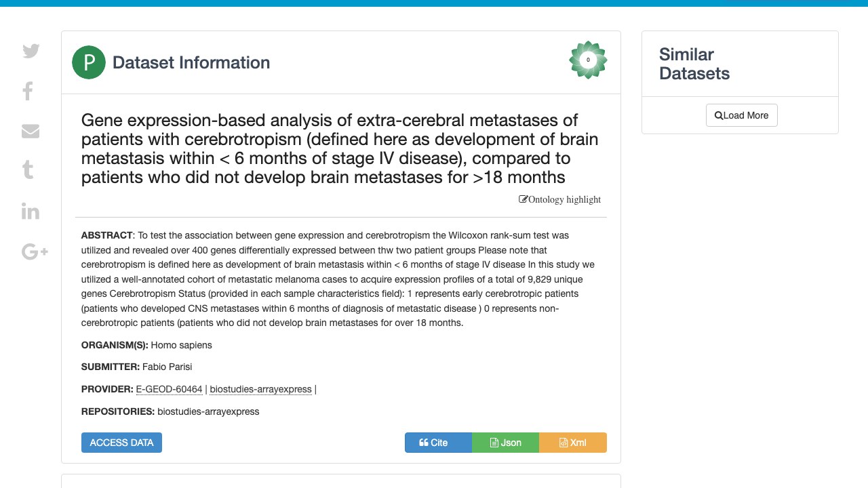The width and height of the screenshot is (868, 488).
Task: Share dataset on Google Plus icon
Action: coord(35,252)
